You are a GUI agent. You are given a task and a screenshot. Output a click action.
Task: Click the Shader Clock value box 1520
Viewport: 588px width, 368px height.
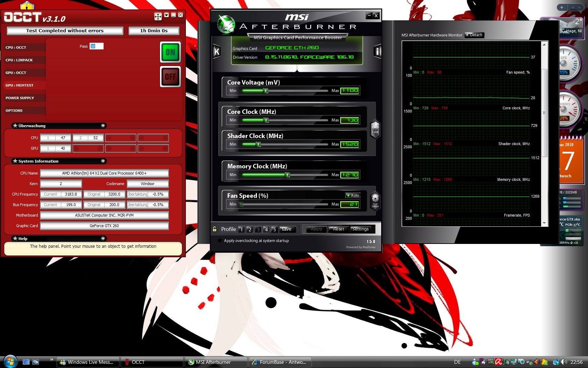[350, 144]
